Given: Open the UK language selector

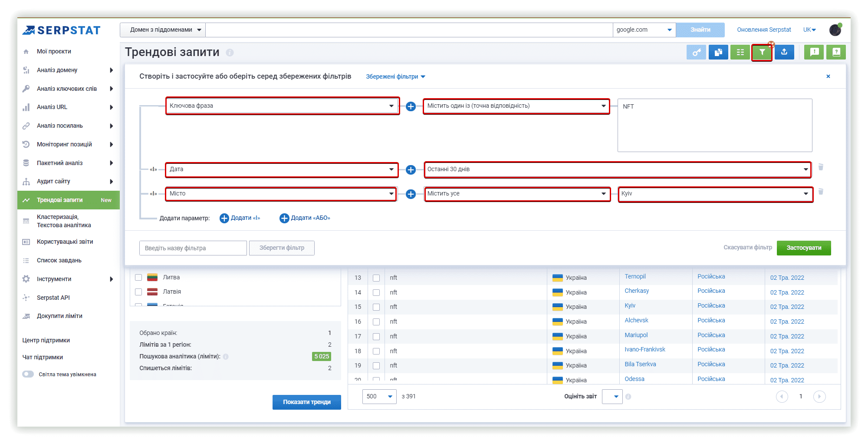Looking at the screenshot, I should pos(809,30).
